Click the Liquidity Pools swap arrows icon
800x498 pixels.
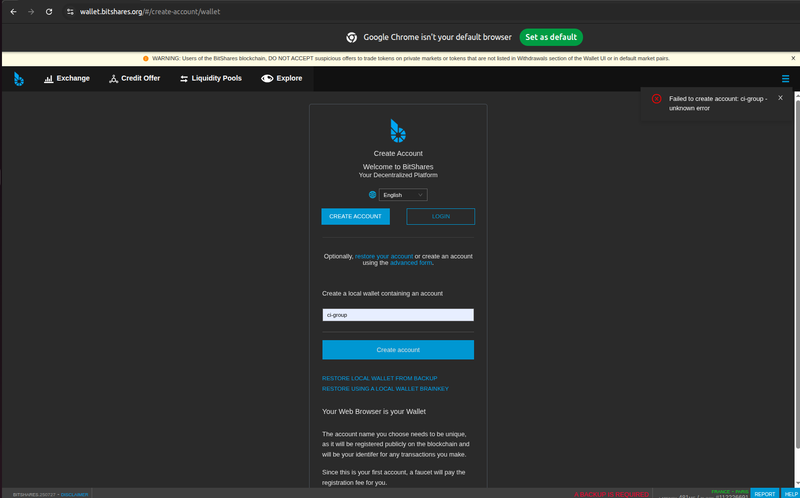point(184,79)
